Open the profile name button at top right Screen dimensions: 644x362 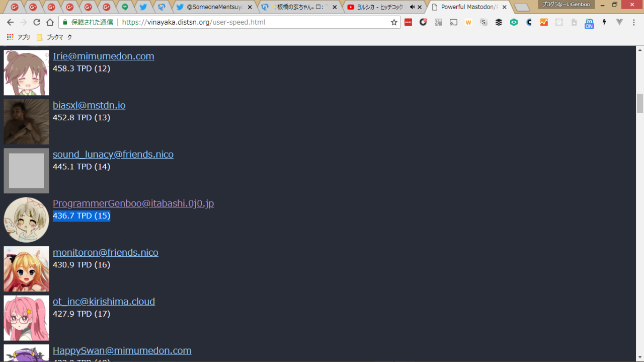[x=566, y=5]
